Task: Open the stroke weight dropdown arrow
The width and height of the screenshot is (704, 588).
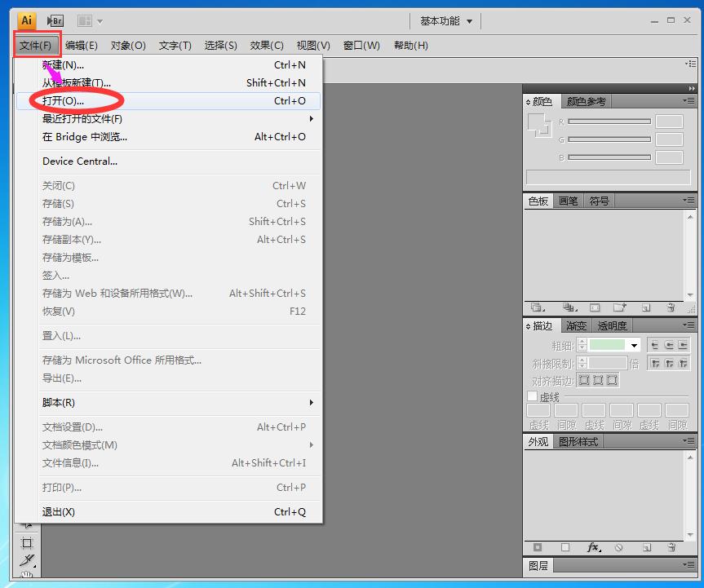Action: pos(634,344)
